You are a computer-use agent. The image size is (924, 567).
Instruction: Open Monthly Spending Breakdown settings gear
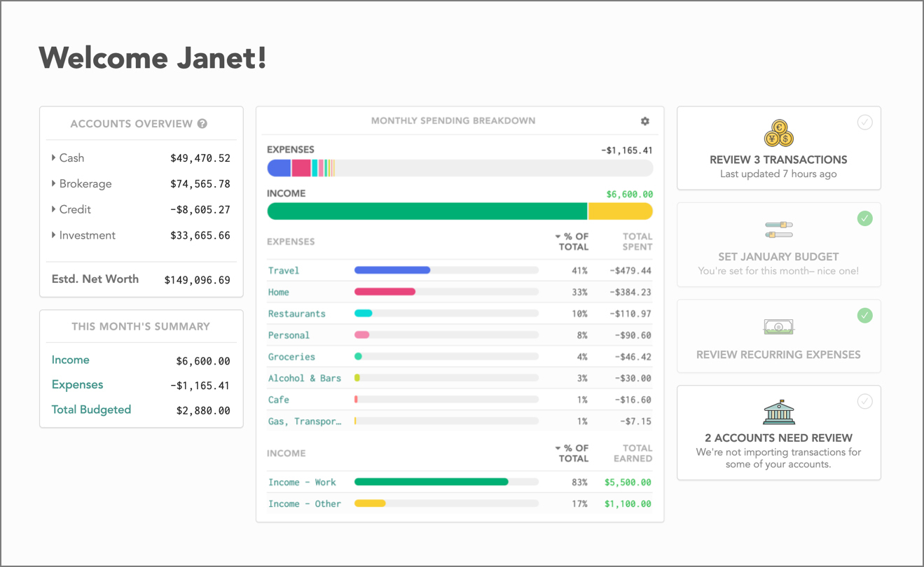(x=644, y=121)
